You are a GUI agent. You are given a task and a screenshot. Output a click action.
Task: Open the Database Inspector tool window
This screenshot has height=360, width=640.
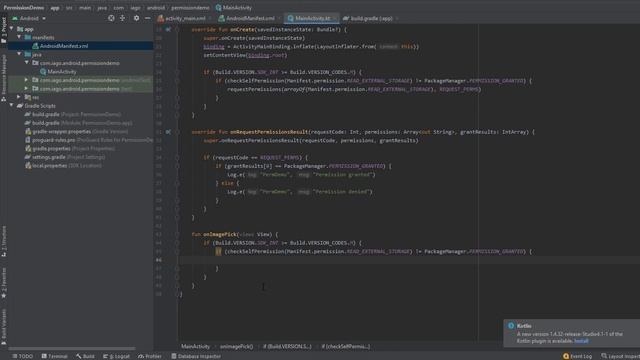point(196,356)
